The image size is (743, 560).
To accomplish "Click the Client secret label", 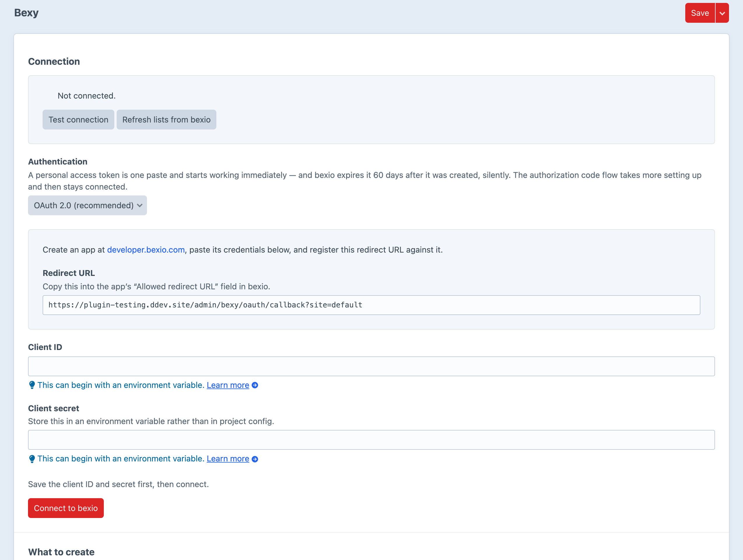I will [x=54, y=408].
